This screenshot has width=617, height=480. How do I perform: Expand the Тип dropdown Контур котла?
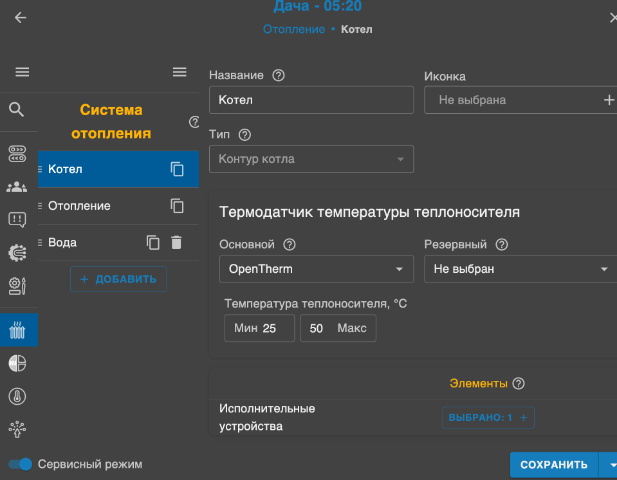pos(311,159)
